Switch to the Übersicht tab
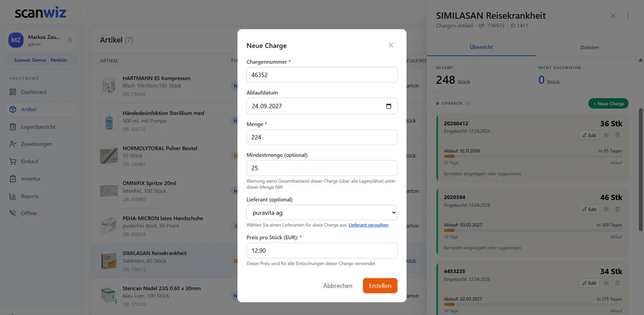 click(x=481, y=47)
